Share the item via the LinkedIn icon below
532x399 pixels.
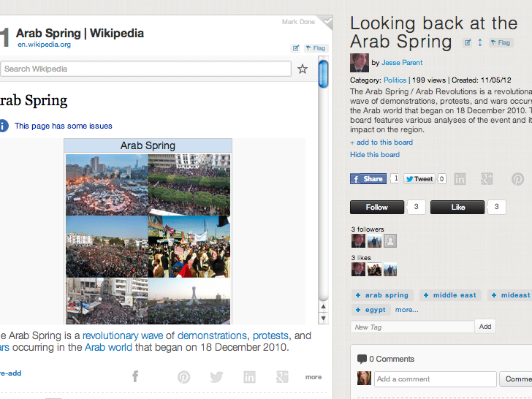249,377
